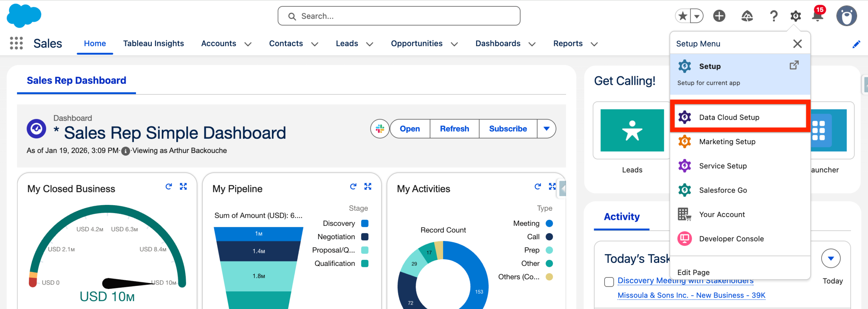Screen dimensions: 868x309
Task: Open more dashboard actions dropdown beside Subscribe
Action: pyautogui.click(x=546, y=129)
